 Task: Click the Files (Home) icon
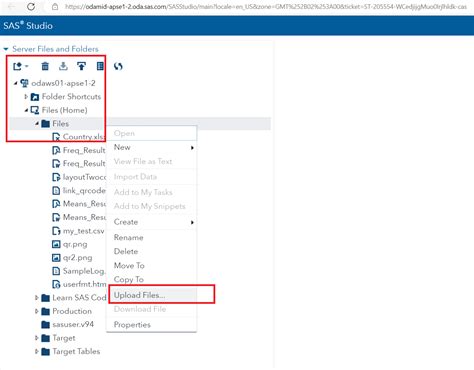tap(35, 110)
